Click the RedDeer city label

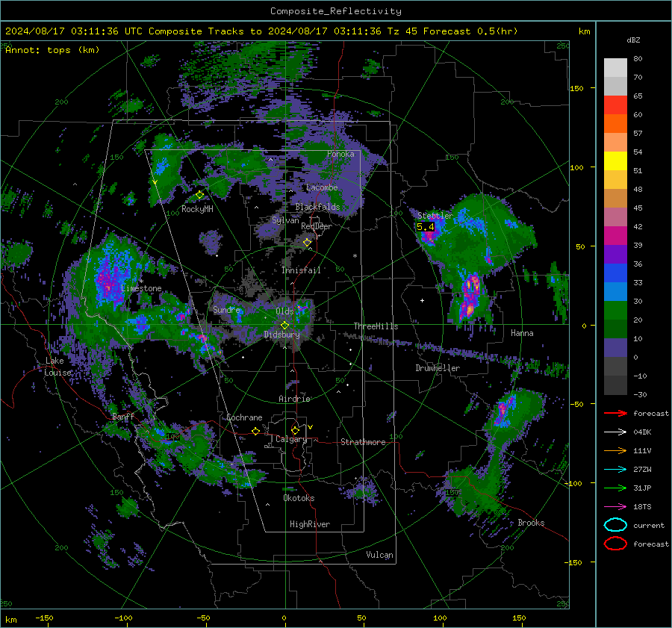[317, 226]
